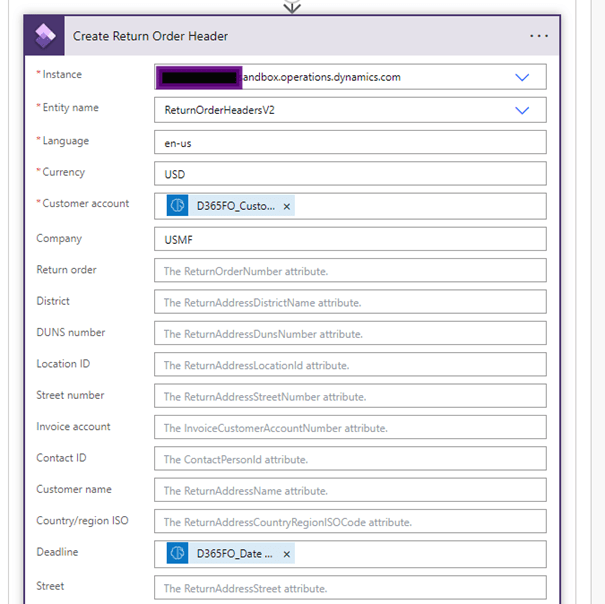The width and height of the screenshot is (605, 604).
Task: Select the Country/region ISO input field
Action: 350,522
